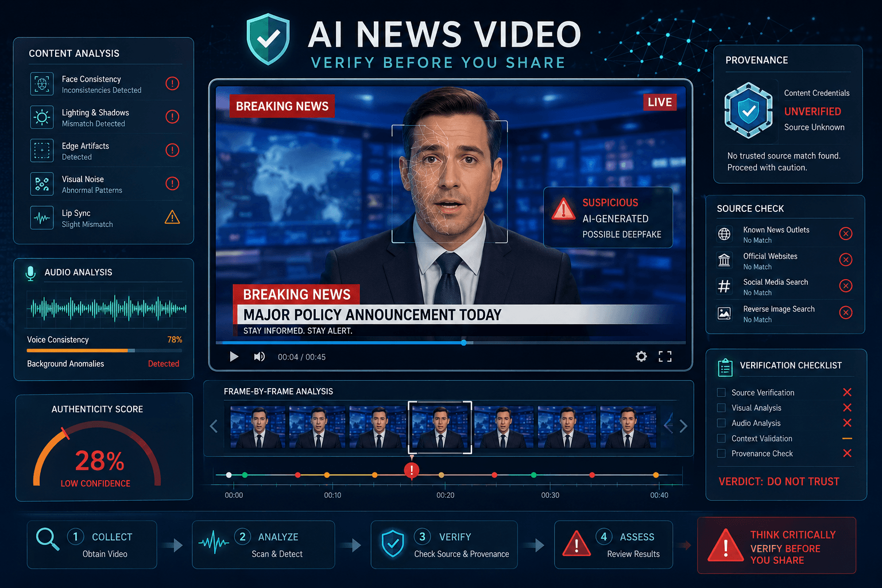
Task: Click the Edge Artifacts dashed-square icon
Action: (x=42, y=150)
